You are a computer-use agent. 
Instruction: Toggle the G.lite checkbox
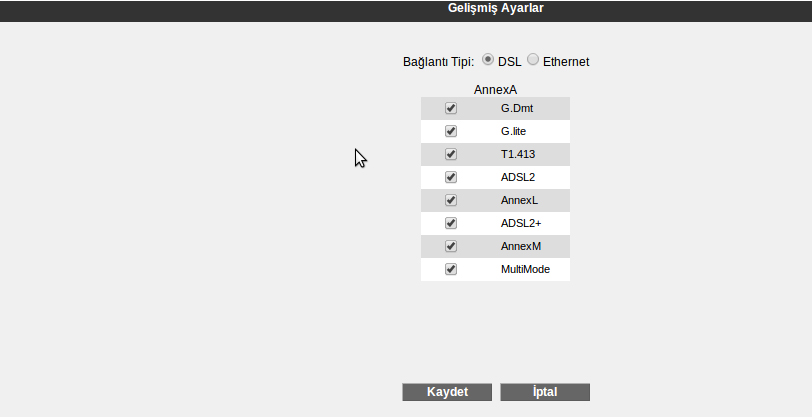pyautogui.click(x=451, y=131)
